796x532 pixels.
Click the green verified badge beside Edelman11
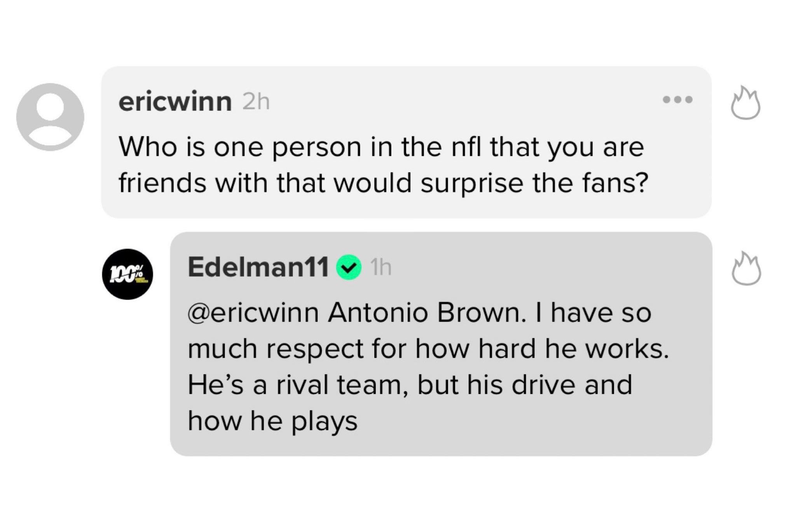pos(349,267)
